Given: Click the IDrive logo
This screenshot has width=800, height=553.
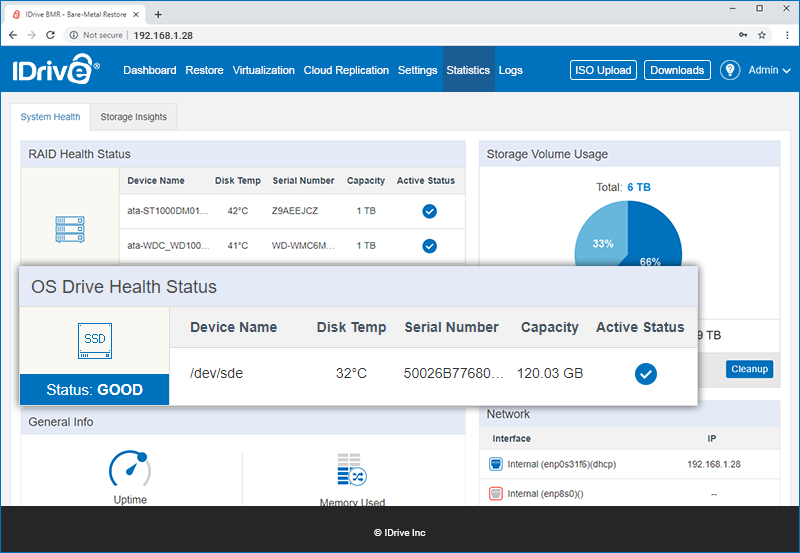Looking at the screenshot, I should tap(56, 69).
